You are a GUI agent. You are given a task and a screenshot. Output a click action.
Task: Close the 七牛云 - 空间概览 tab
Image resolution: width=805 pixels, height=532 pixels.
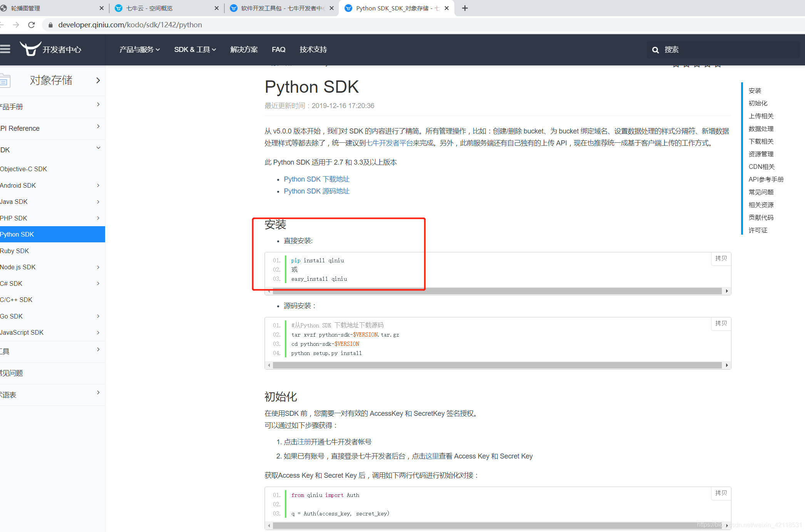[x=216, y=8]
